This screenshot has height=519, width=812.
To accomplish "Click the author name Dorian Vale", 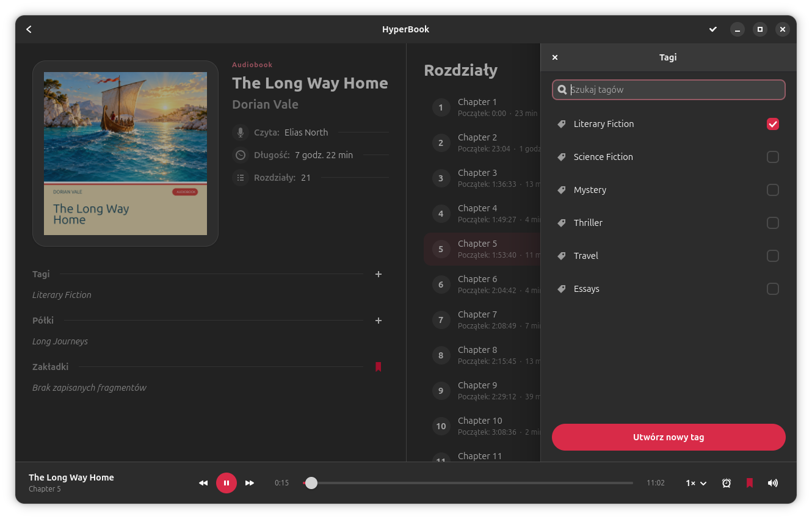I will coord(265,104).
